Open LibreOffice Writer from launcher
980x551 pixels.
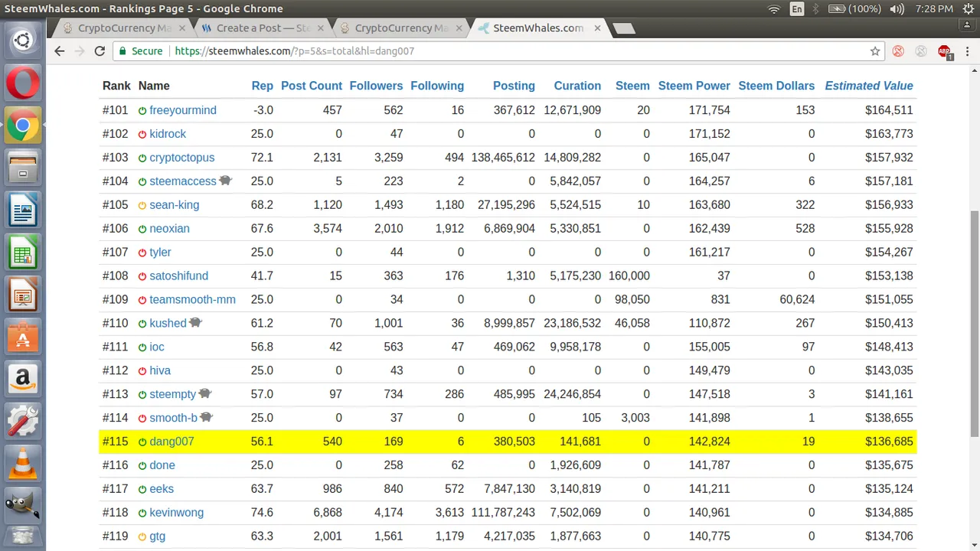(23, 210)
